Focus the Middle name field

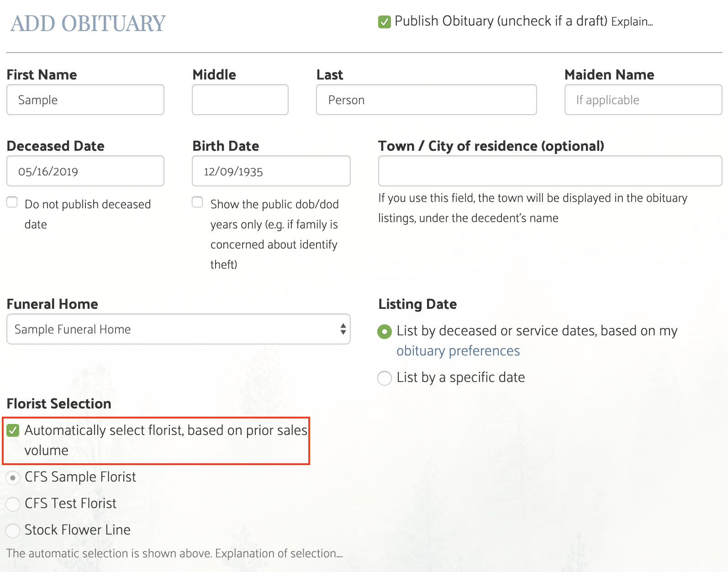pos(240,100)
